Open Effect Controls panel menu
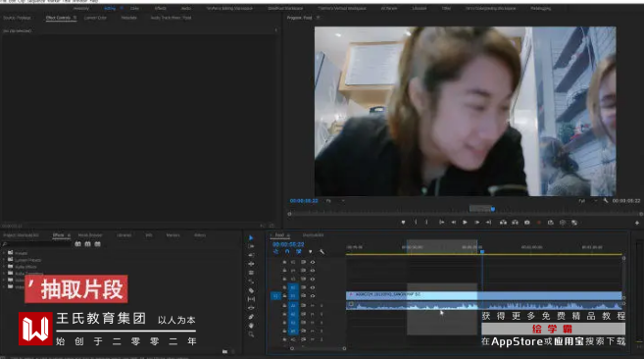 pos(74,18)
